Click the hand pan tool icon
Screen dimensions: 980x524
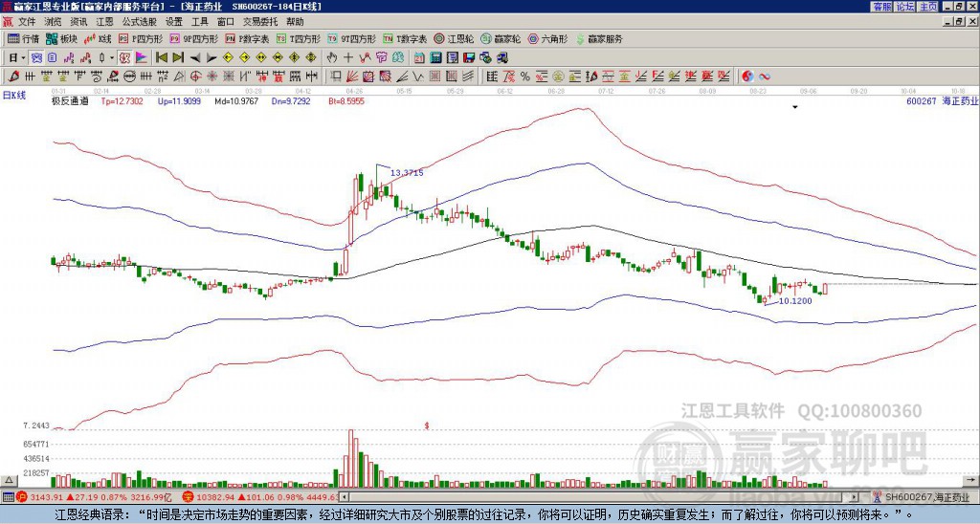[x=332, y=58]
